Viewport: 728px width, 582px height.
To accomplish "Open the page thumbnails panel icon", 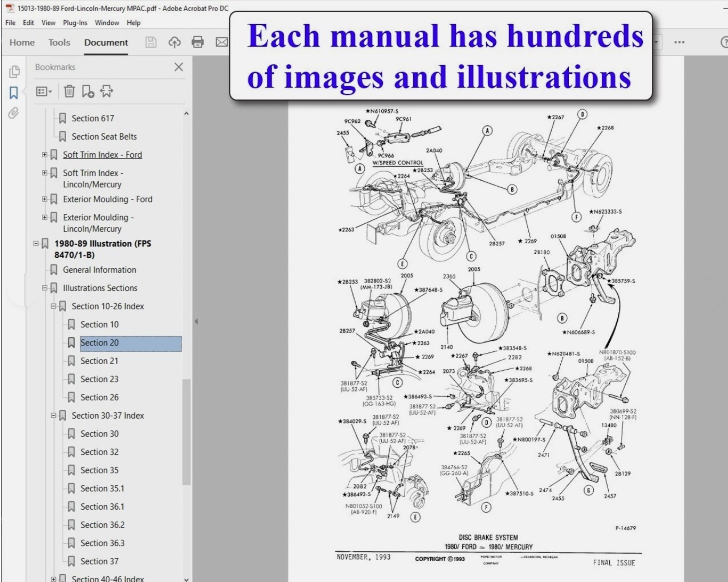I will tap(14, 71).
